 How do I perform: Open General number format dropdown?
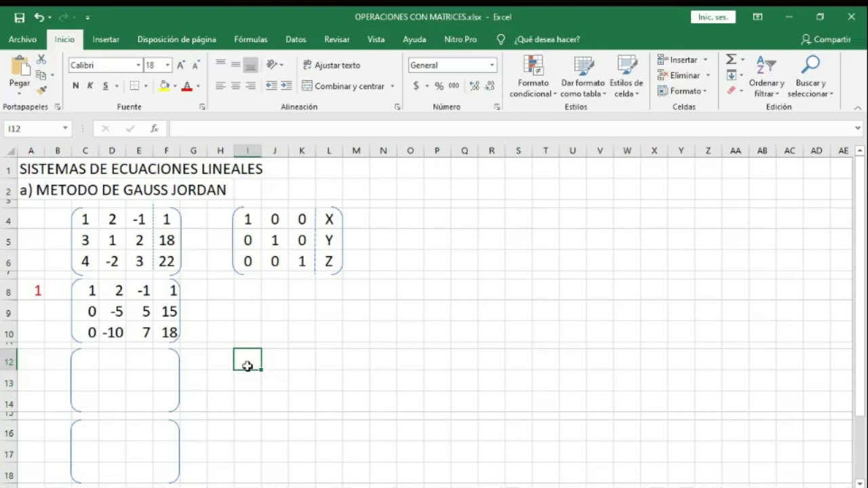(x=492, y=65)
